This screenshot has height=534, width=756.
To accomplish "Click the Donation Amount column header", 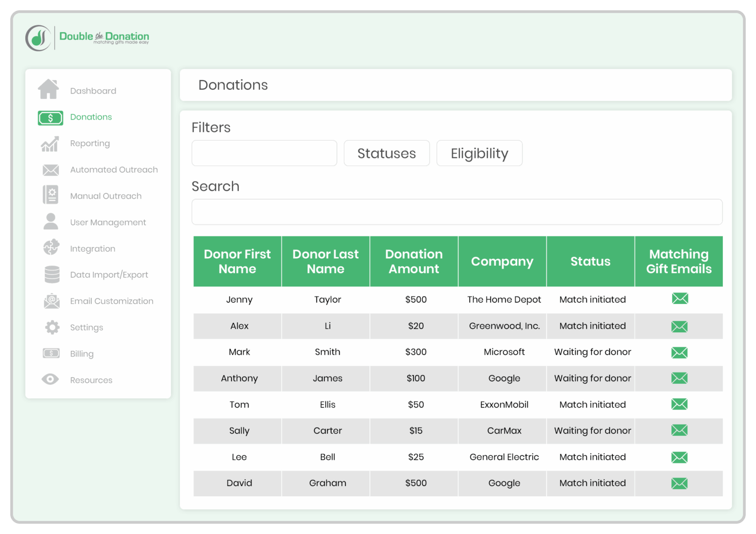I will 414,261.
